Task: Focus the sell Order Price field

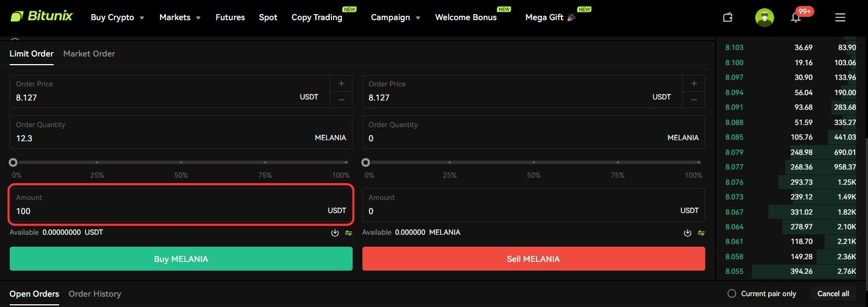Action: click(x=522, y=91)
